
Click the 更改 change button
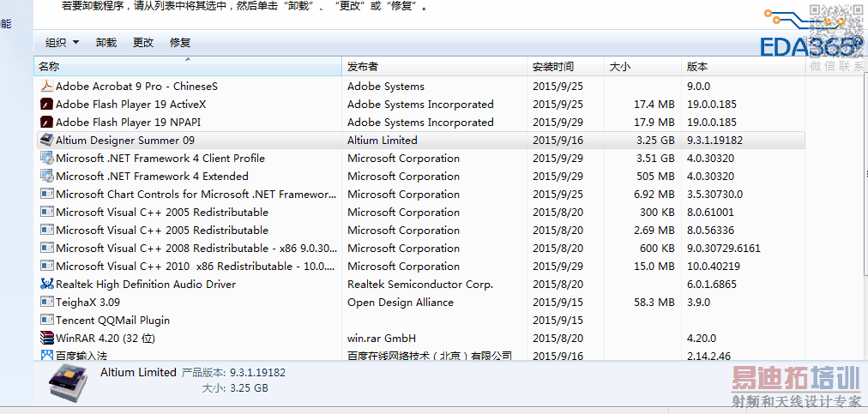point(143,43)
